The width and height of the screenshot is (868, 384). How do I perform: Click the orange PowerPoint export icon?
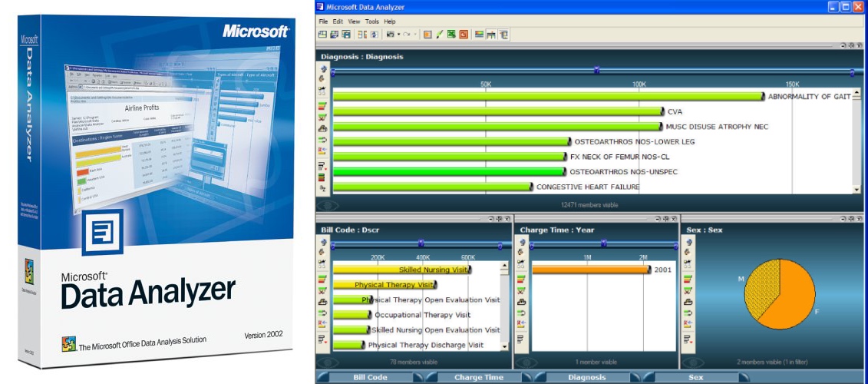[x=464, y=35]
